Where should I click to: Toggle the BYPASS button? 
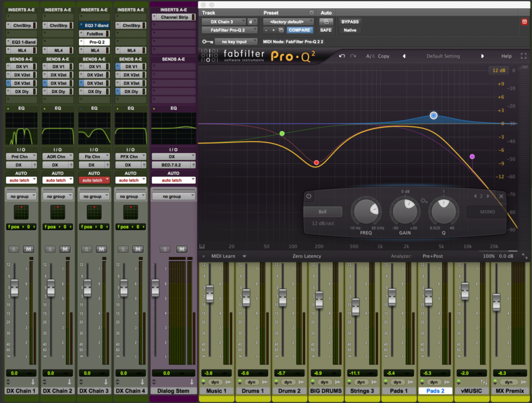[350, 22]
